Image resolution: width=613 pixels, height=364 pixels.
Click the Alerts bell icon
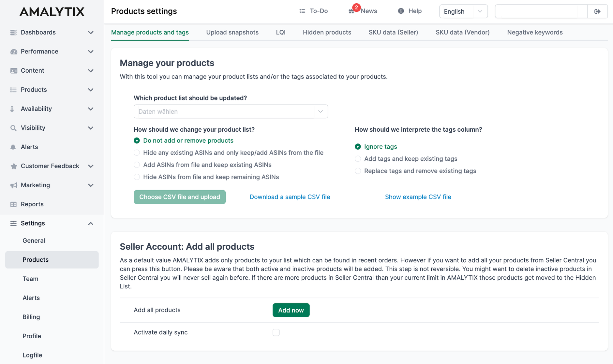click(13, 147)
